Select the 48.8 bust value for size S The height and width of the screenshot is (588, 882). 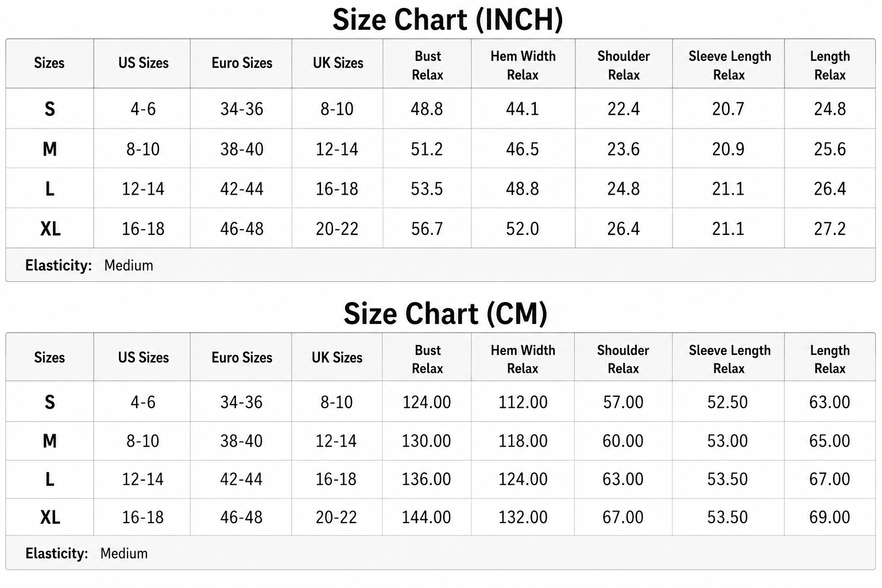427,109
